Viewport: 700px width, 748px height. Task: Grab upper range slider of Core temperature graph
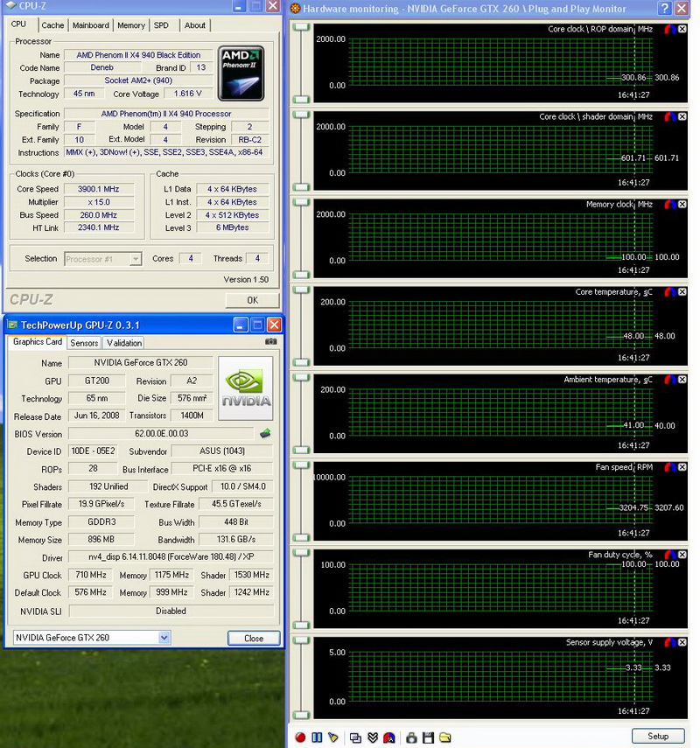point(302,290)
